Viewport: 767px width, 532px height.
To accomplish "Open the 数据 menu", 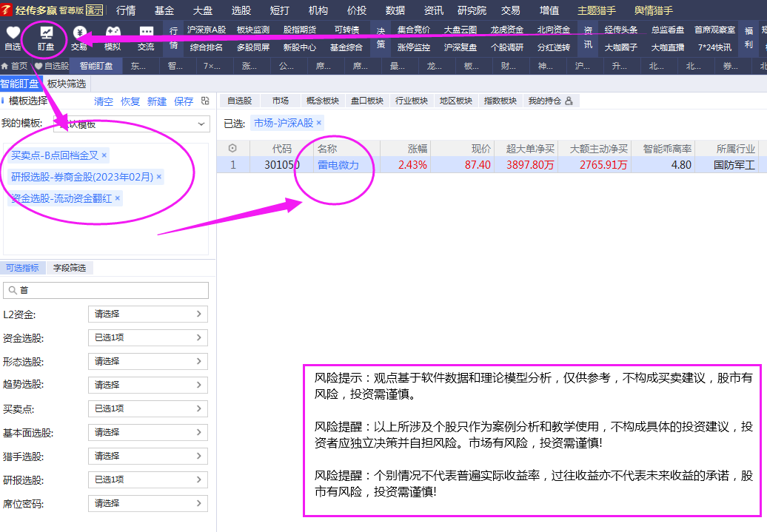I will tap(395, 10).
